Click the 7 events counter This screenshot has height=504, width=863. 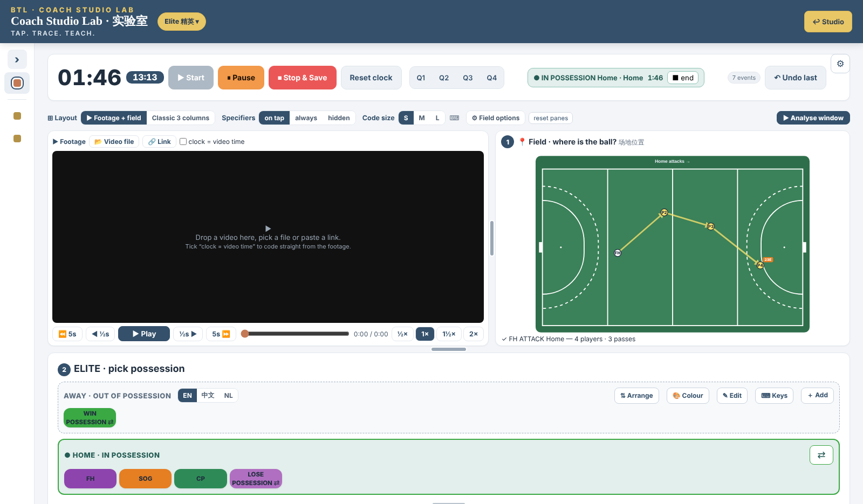[744, 78]
